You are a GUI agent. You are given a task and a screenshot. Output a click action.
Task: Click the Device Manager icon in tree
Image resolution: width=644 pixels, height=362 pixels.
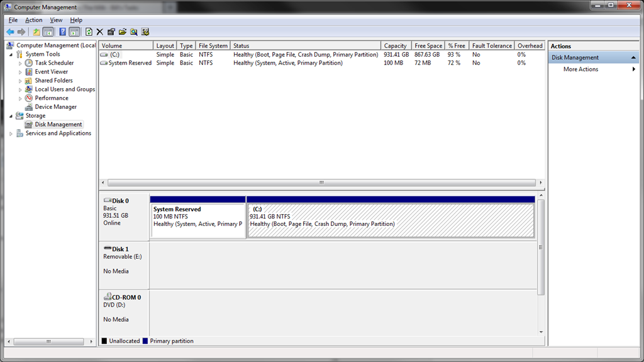tap(29, 107)
